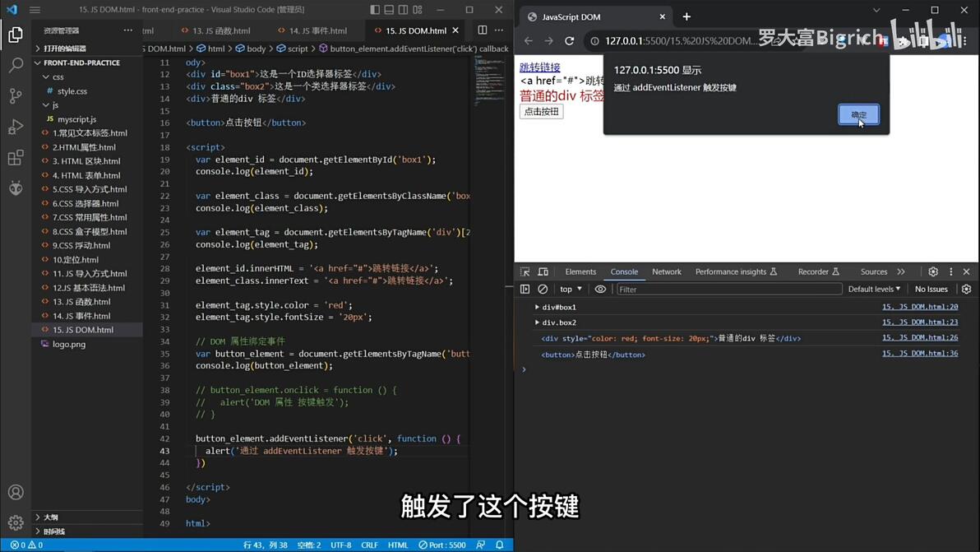Open the top JavaScript context dropdown

pos(571,290)
